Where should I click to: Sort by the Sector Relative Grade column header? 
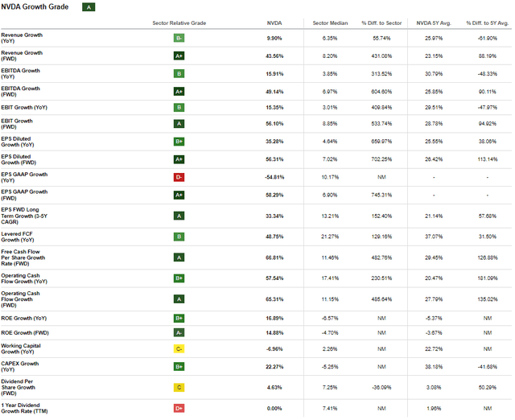click(179, 23)
